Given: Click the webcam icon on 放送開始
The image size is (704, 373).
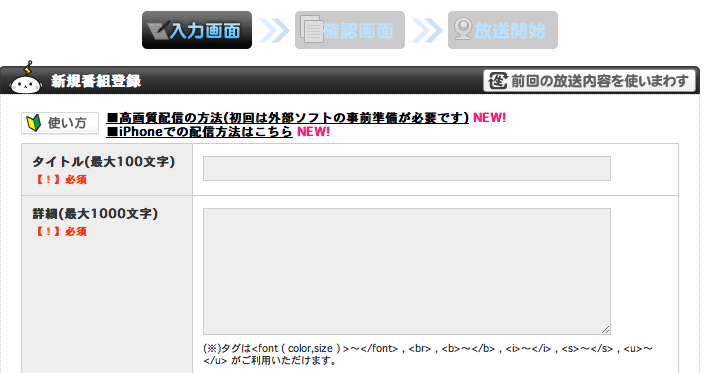Looking at the screenshot, I should click(x=463, y=29).
